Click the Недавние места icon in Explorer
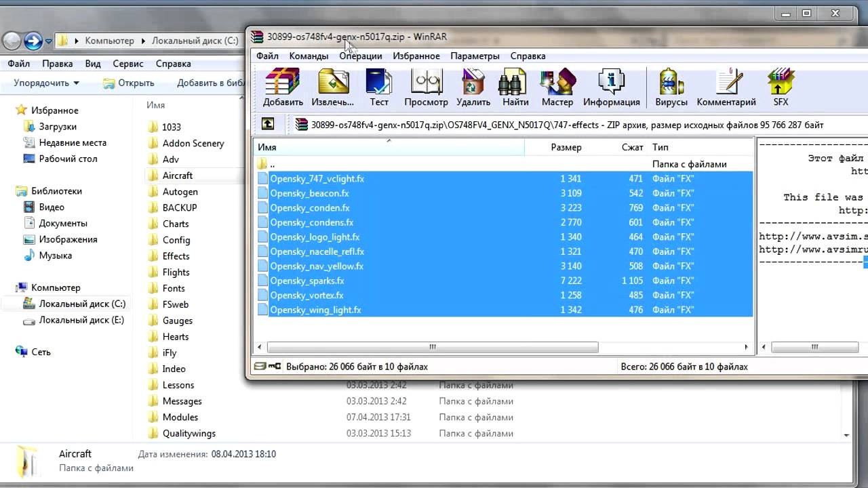The image size is (868, 488). tap(29, 143)
